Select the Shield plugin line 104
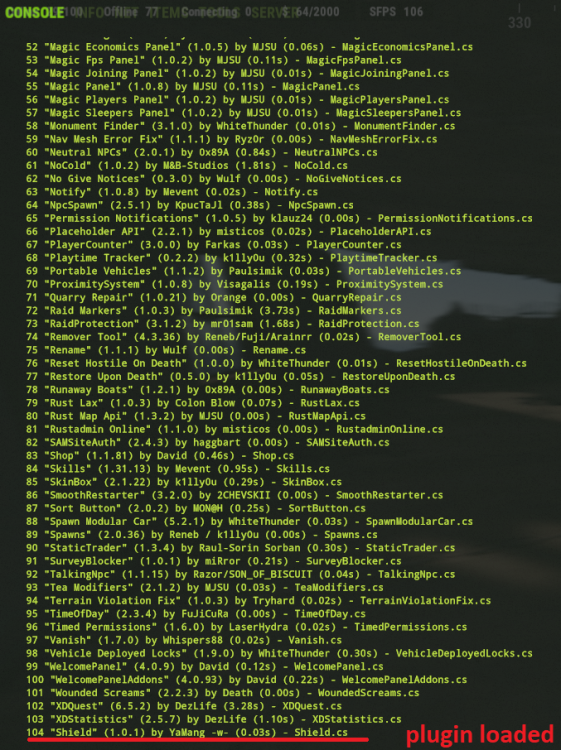 click(x=187, y=732)
